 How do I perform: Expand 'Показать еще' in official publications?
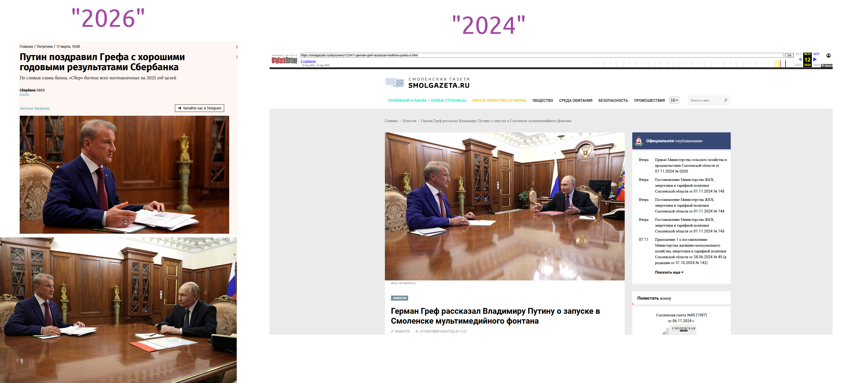pyautogui.click(x=669, y=272)
